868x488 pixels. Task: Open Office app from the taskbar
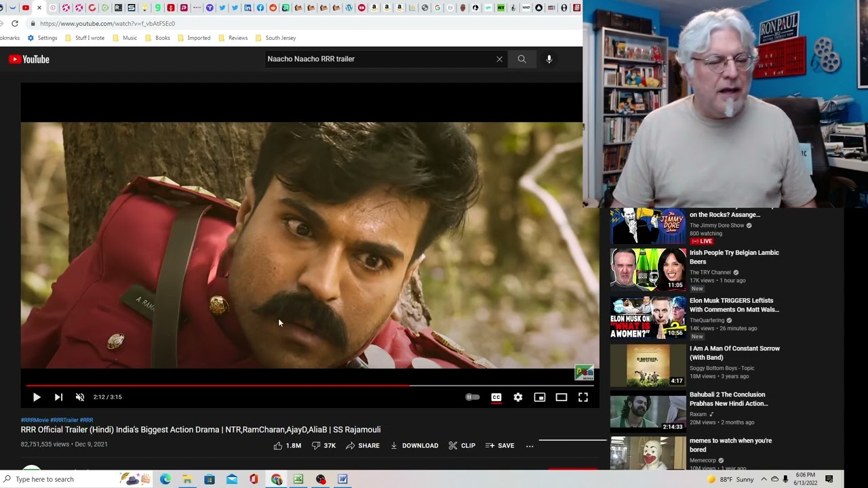click(x=254, y=479)
